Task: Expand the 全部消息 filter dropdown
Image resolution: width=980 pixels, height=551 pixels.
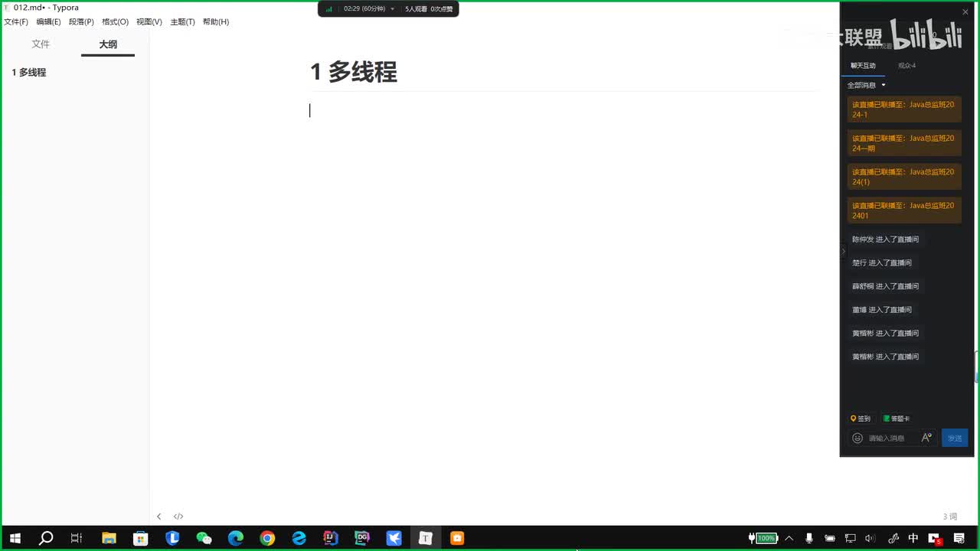Action: pyautogui.click(x=867, y=85)
